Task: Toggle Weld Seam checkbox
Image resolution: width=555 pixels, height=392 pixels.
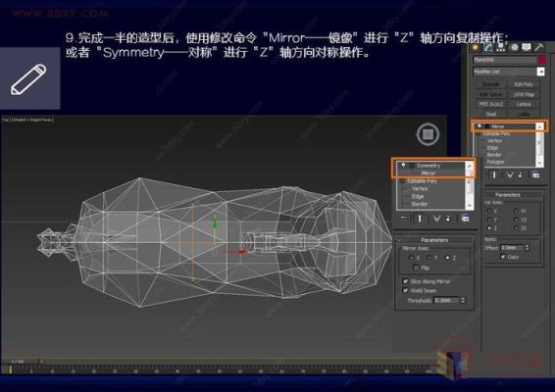Action: [405, 290]
